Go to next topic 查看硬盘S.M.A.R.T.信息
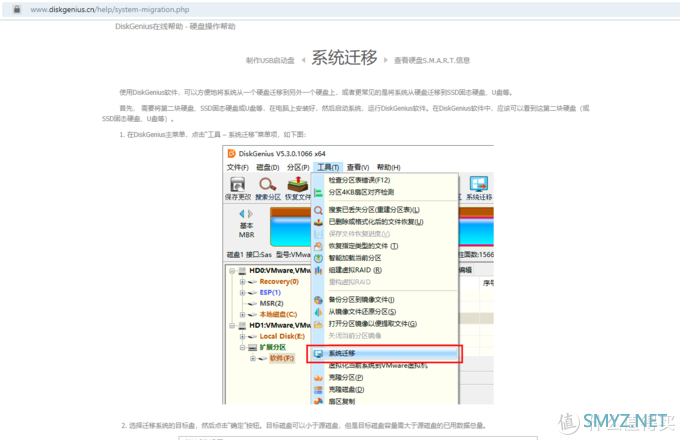 pyautogui.click(x=432, y=60)
